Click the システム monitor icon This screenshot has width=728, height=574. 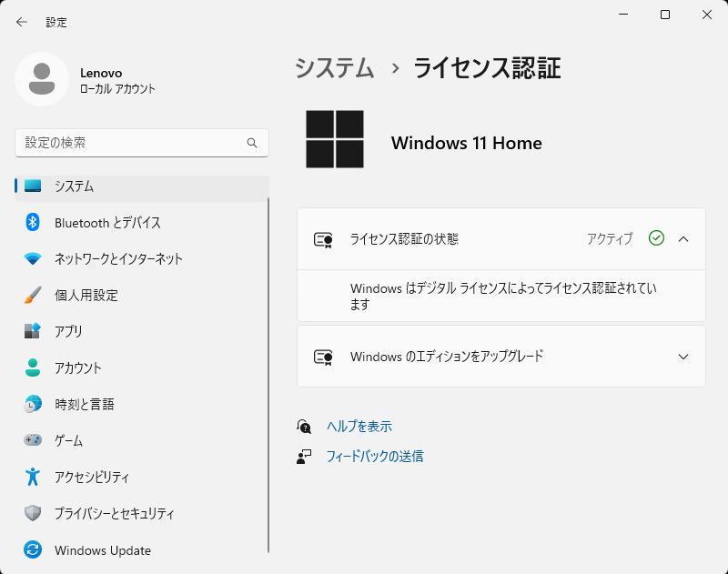pos(33,186)
